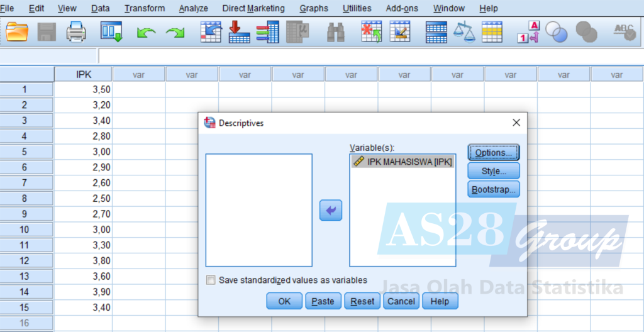Open the Transform menu
644x332 pixels.
click(x=145, y=8)
